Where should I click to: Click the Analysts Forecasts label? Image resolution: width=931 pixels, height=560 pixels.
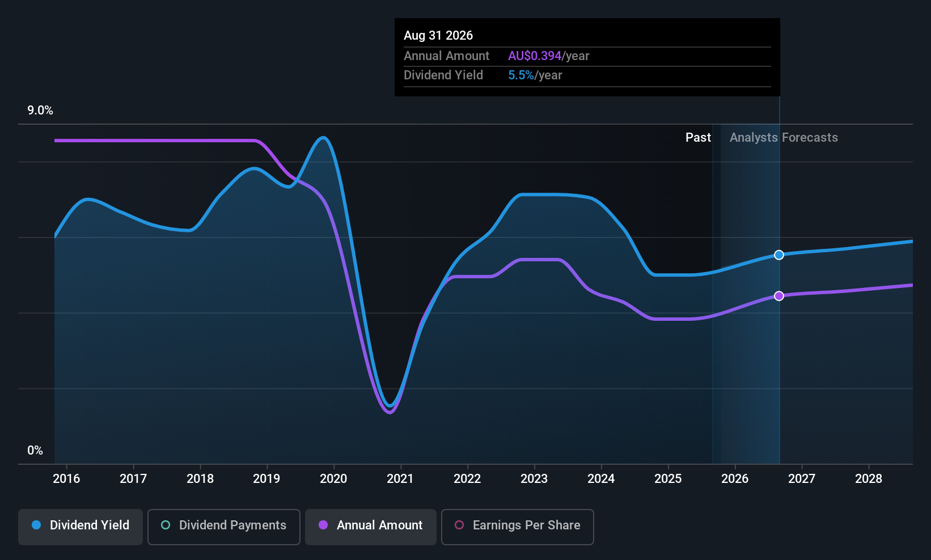pos(784,138)
